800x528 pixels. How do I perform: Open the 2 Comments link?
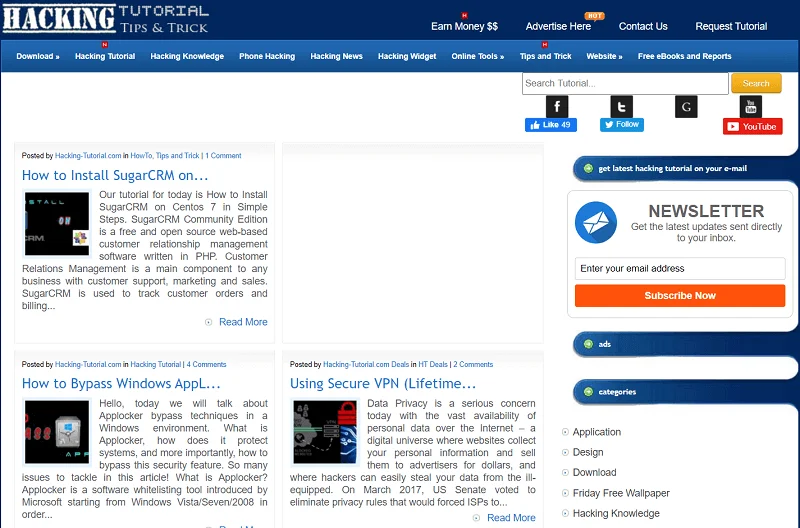(473, 364)
